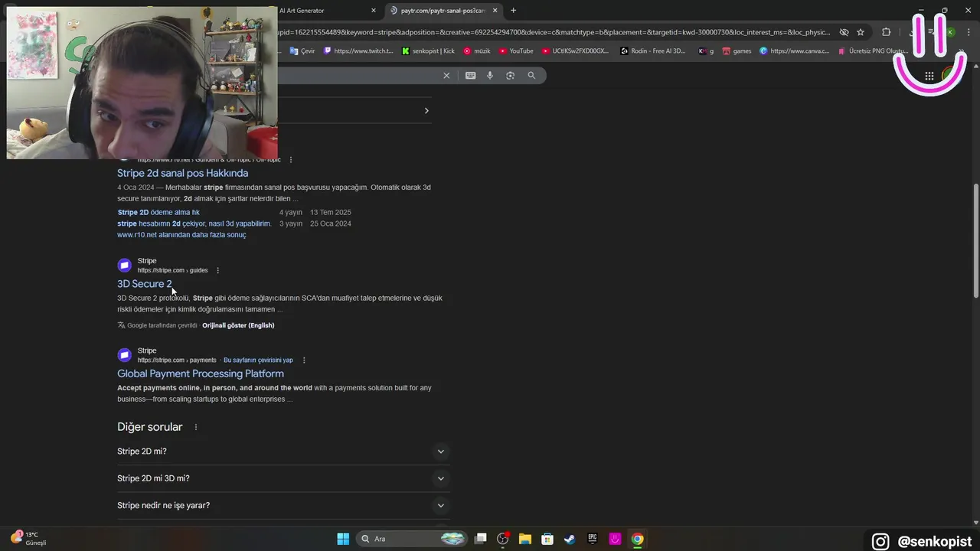Image resolution: width=980 pixels, height=551 pixels.
Task: Open the senkopist | Kick bookmark
Action: 428,51
